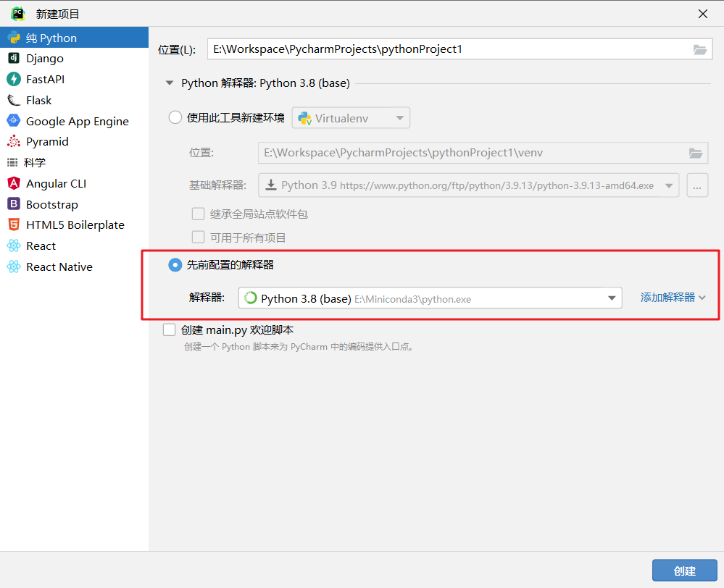Click the ellipsis button beside base interpreter
The width and height of the screenshot is (724, 588).
click(x=697, y=185)
